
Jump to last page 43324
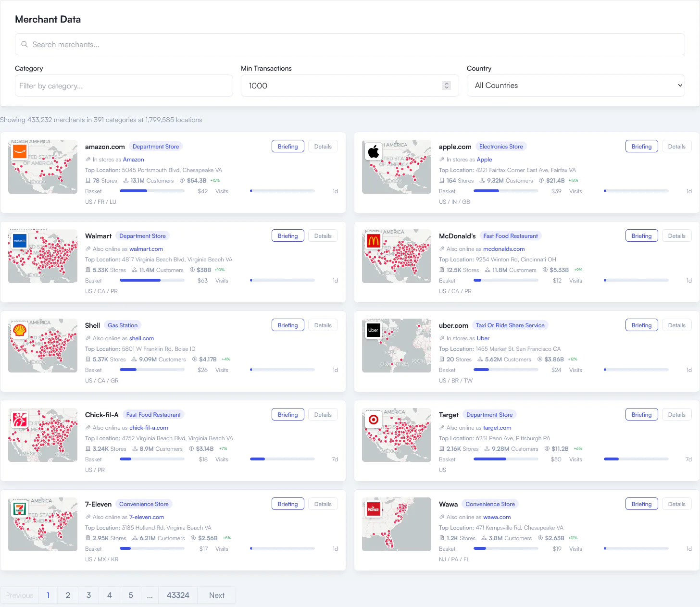[178, 595]
